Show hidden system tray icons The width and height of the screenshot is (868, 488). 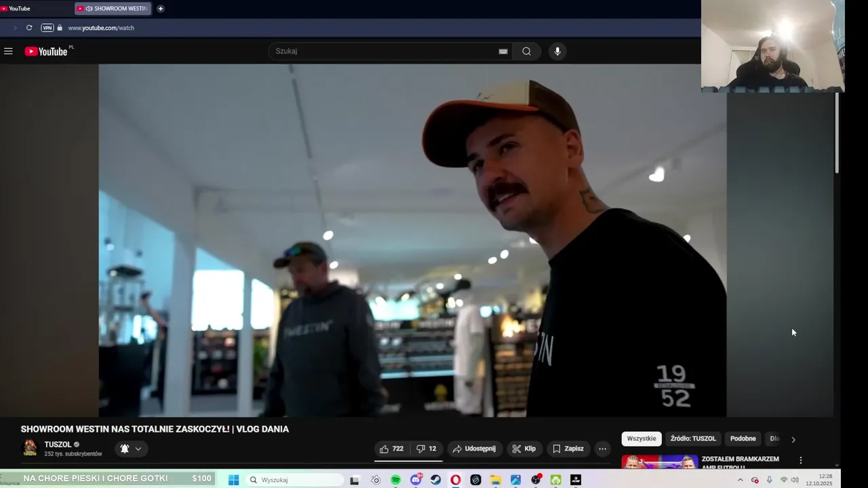740,480
